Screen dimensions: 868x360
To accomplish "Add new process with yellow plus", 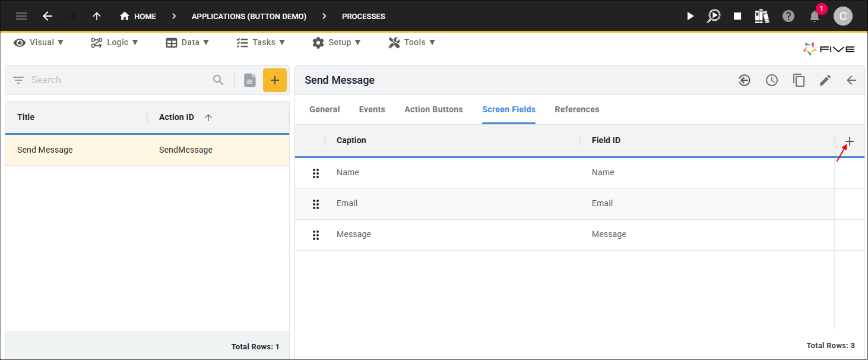I will coord(275,80).
